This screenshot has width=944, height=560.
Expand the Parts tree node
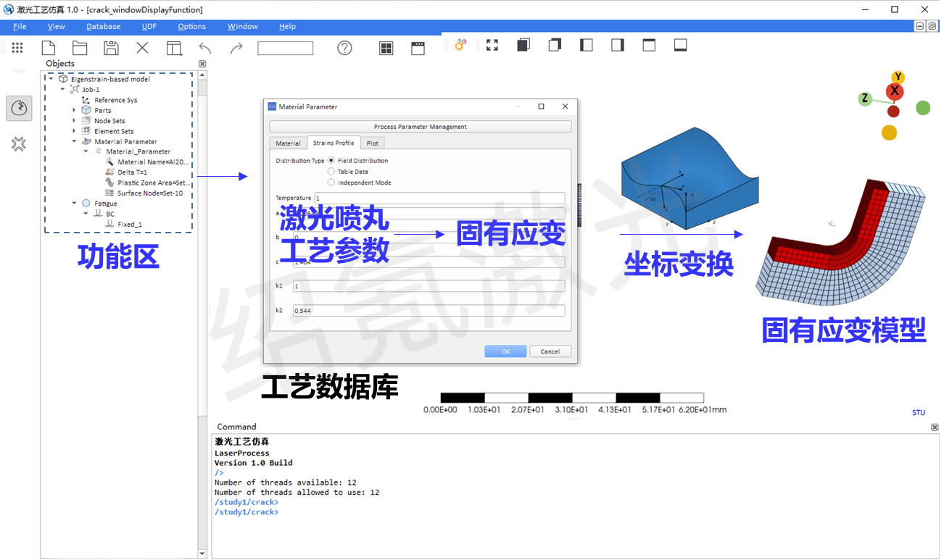(x=75, y=110)
